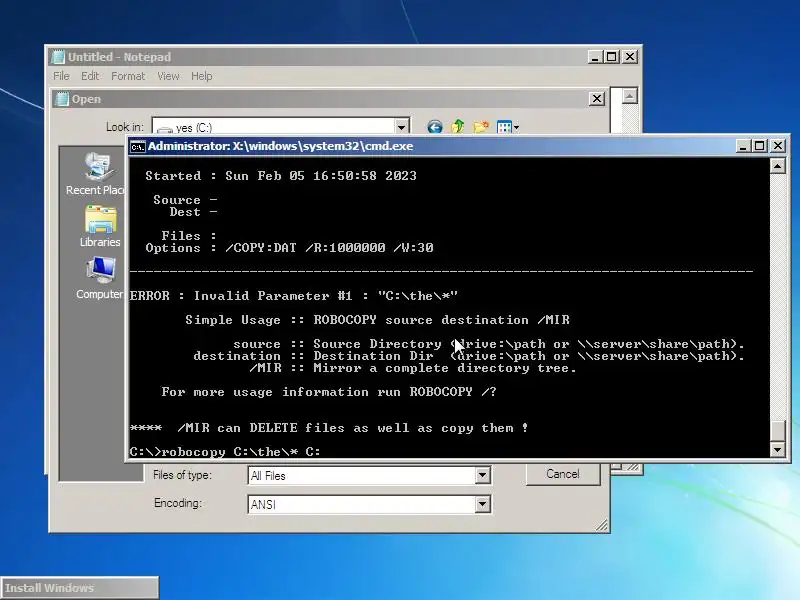Click the 'Started : Sun Feb 05' line
Image resolution: width=800 pixels, height=600 pixels.
(281, 176)
